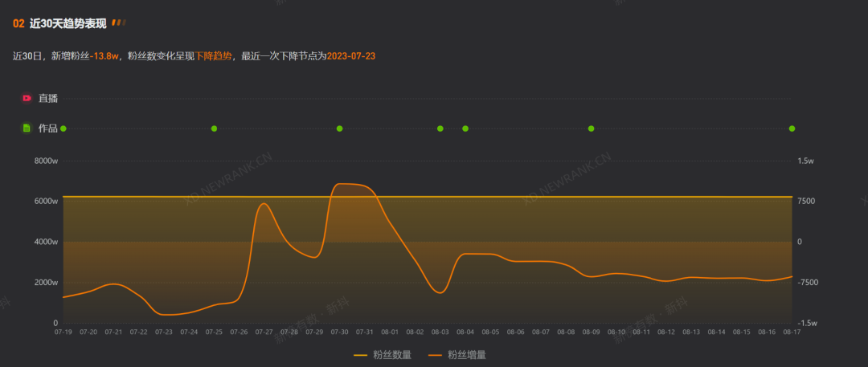Click the -7500 right-axis label
The height and width of the screenshot is (367, 868).
click(x=807, y=283)
